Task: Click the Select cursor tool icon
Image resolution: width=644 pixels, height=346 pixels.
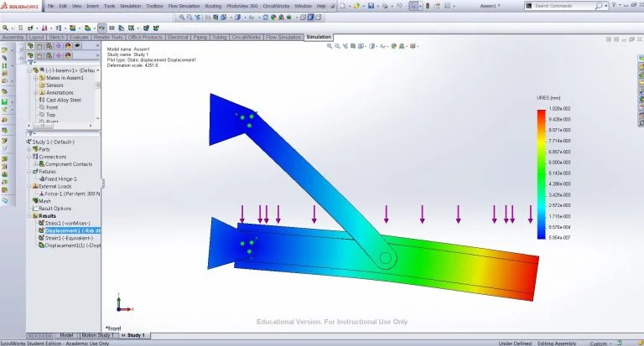Action: 413,6
